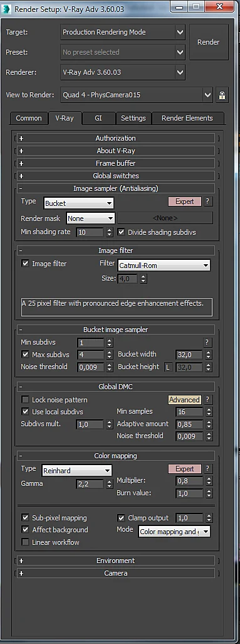
Task: Click the Gamma spinner arrows
Action: (109, 484)
